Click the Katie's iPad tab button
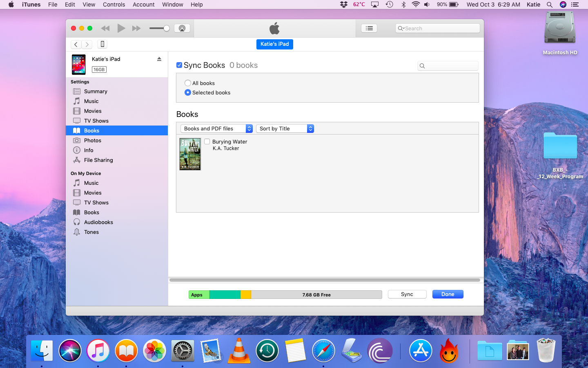 click(275, 44)
